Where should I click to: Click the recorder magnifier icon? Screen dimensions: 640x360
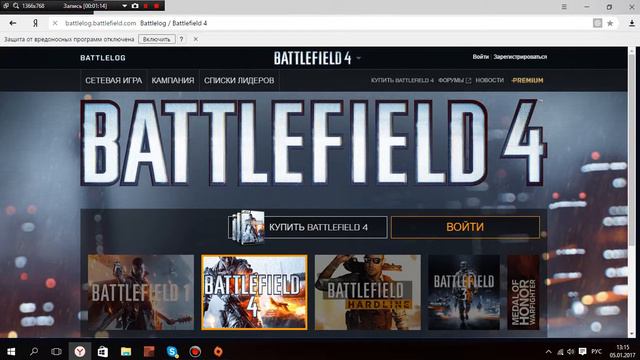16,6
